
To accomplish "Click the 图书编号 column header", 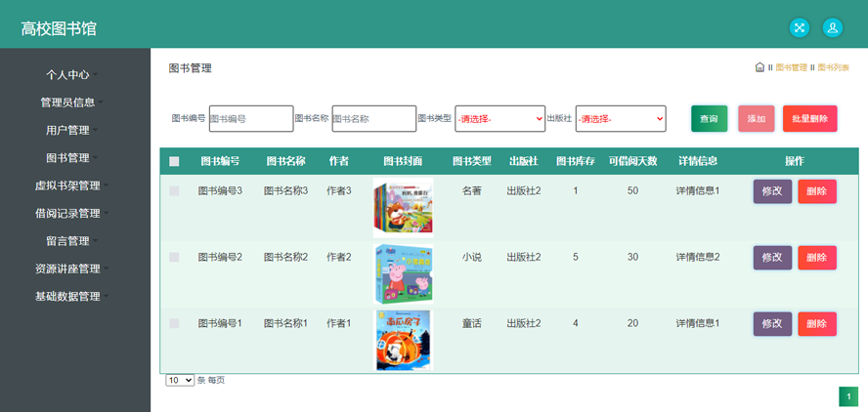I will coord(220,161).
